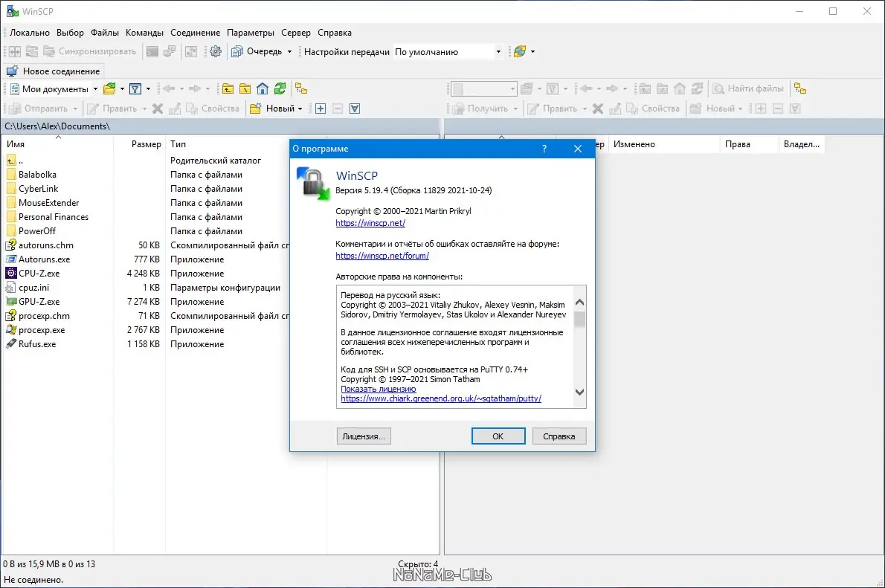Click the OK button in the dialog
885x588 pixels.
498,436
